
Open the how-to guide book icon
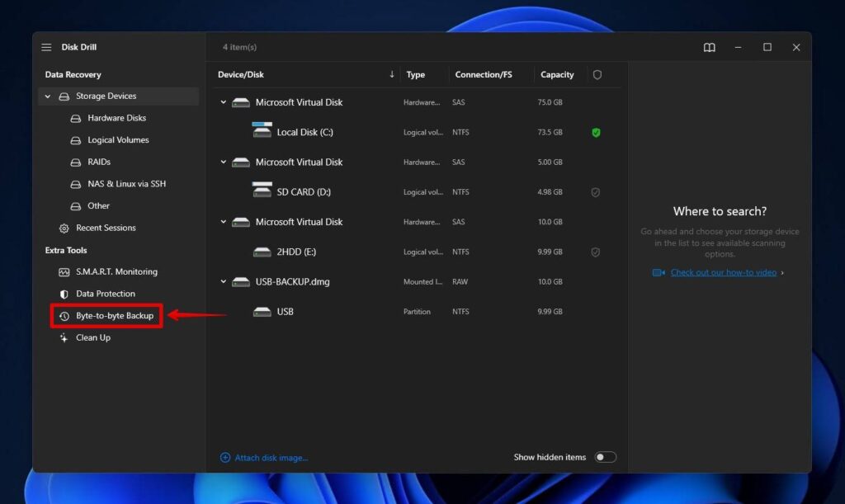[x=709, y=47]
